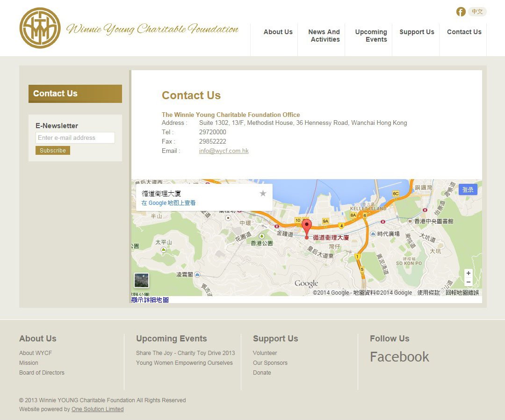The width and height of the screenshot is (505, 420).
Task: Follow the One Solution Limited link
Action: pyautogui.click(x=98, y=409)
